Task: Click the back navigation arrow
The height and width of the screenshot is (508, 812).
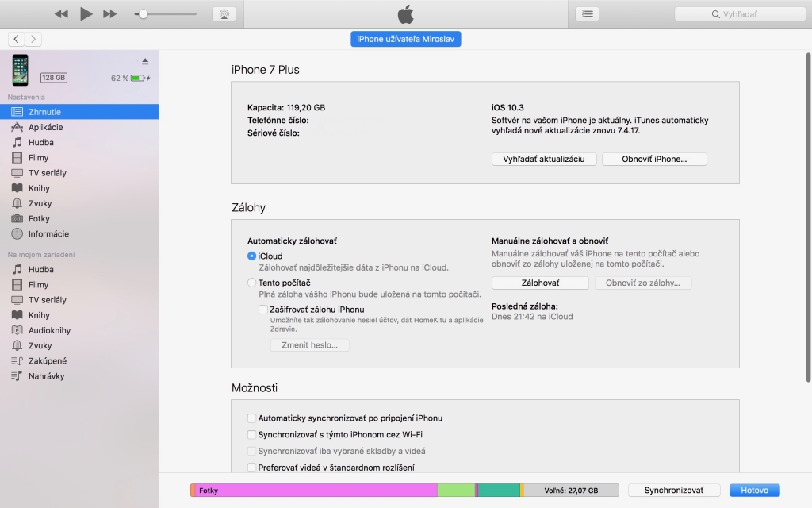Action: coord(16,39)
